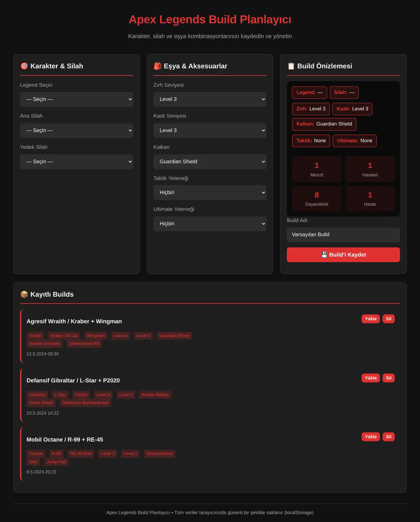Click the target icon beside Karakter & Silah
The width and height of the screenshot is (420, 522).
(x=24, y=66)
